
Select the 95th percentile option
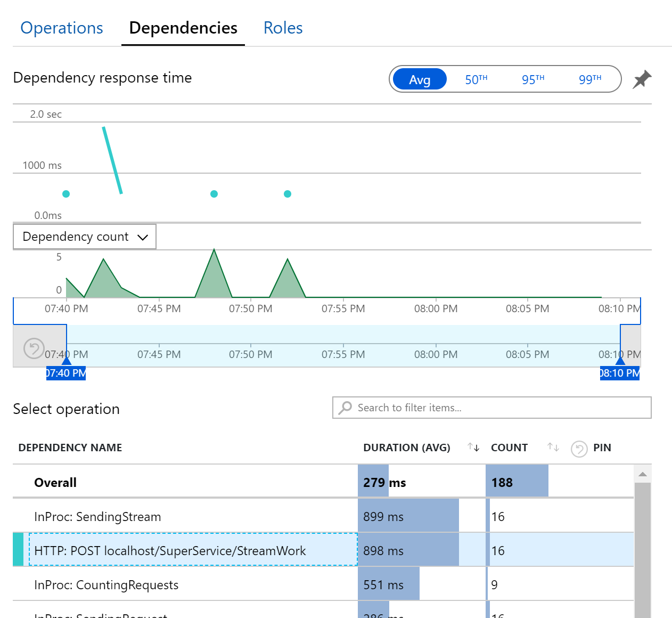pos(533,79)
